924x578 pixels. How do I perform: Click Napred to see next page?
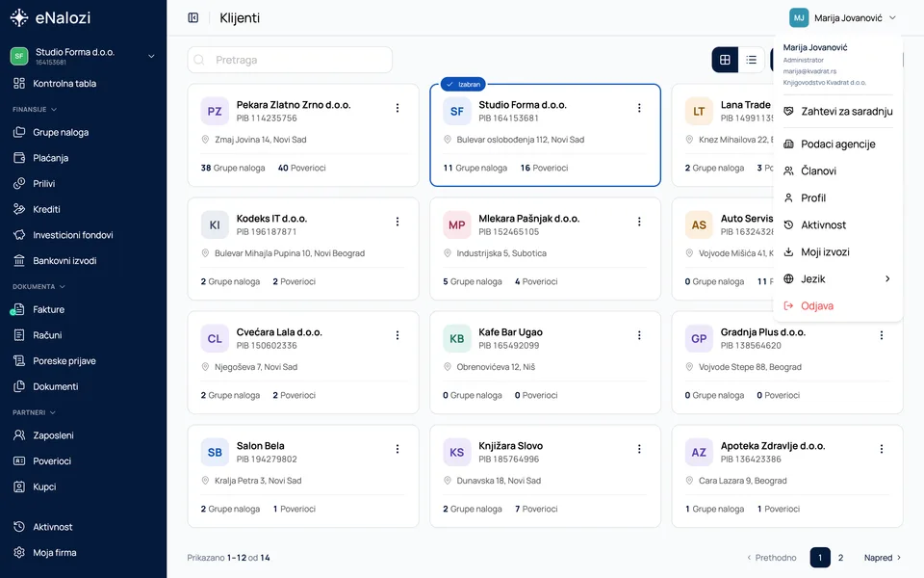[883, 558]
